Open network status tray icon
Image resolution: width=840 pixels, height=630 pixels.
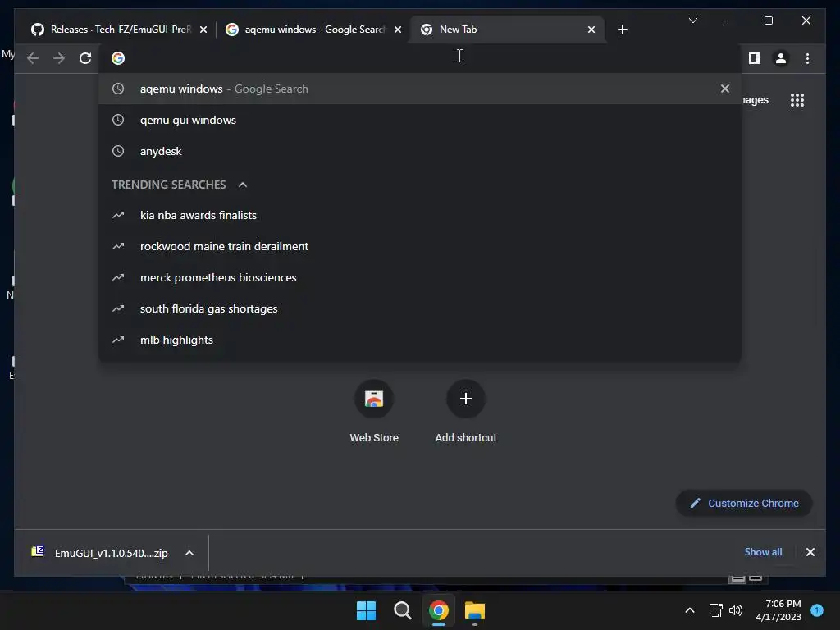tap(715, 610)
